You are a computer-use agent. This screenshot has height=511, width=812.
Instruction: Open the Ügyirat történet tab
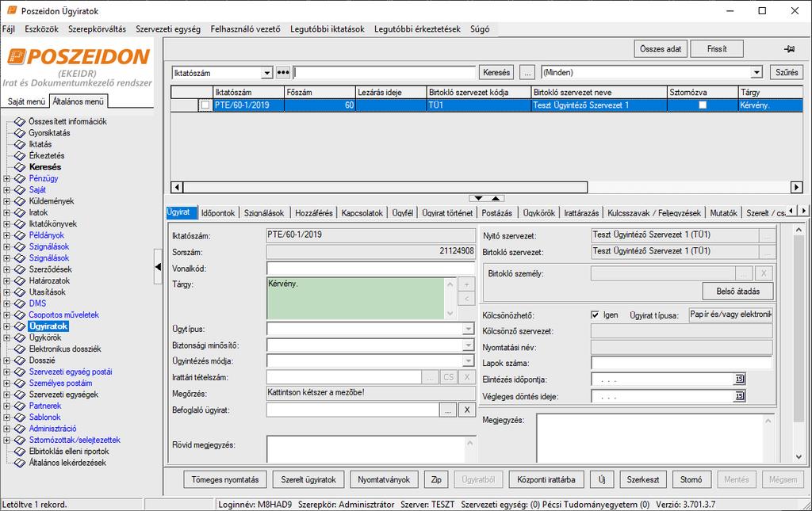point(447,212)
